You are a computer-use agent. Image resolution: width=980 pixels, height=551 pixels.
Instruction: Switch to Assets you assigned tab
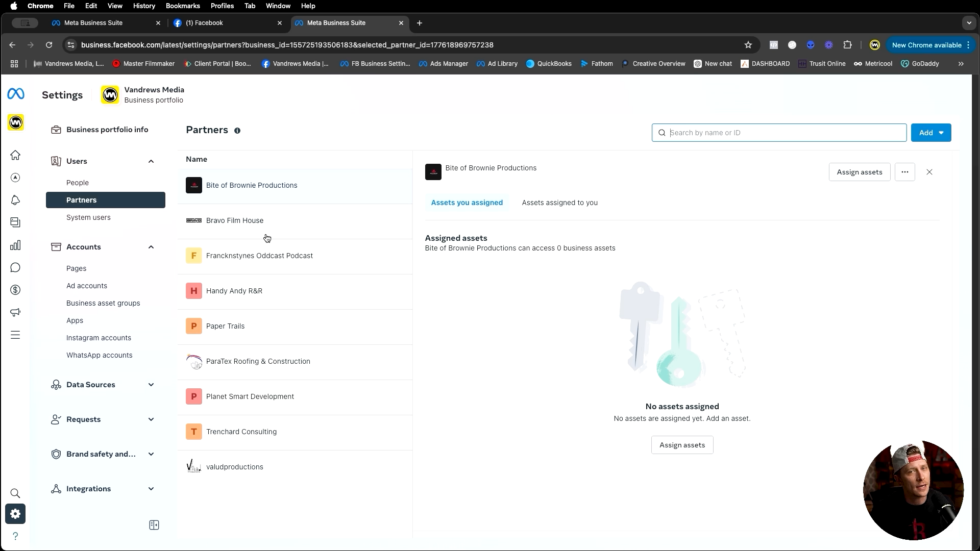467,203
